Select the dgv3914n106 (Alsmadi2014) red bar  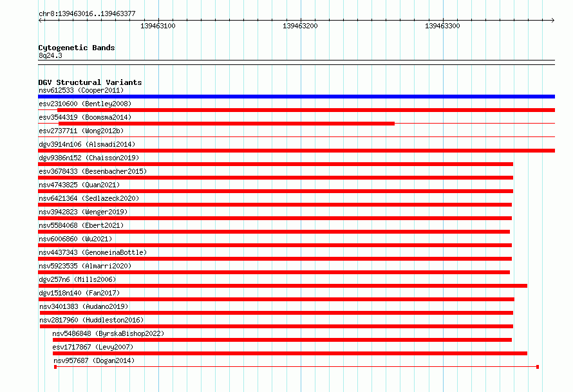(296, 151)
